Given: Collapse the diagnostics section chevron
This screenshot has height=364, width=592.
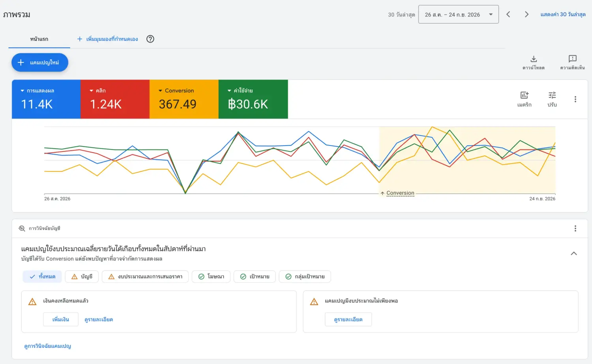Looking at the screenshot, I should click(574, 254).
